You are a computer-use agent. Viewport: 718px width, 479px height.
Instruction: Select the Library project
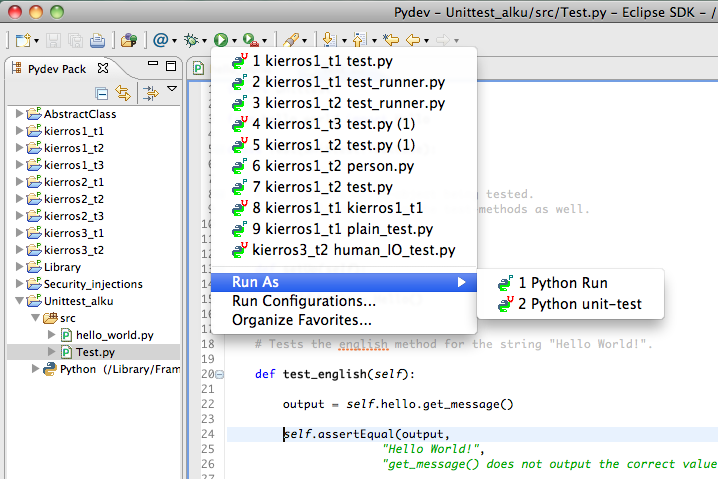tap(62, 267)
